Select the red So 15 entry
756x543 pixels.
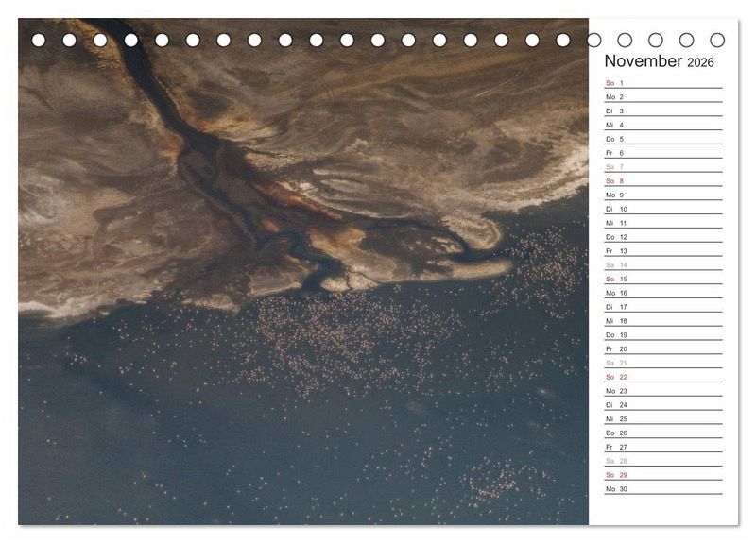[662, 280]
